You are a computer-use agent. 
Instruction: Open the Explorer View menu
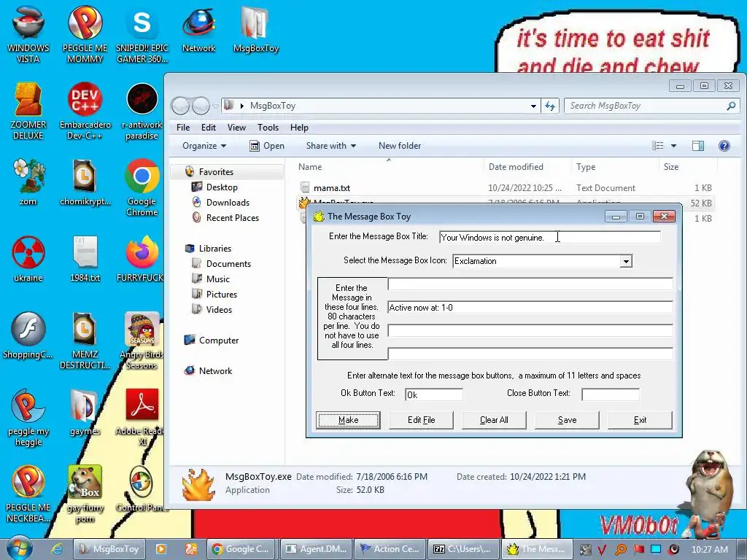[236, 128]
